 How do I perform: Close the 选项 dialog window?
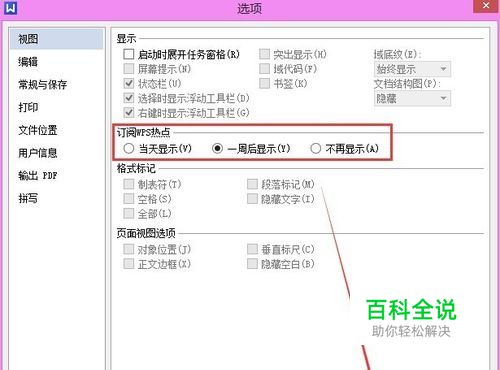click(486, 6)
